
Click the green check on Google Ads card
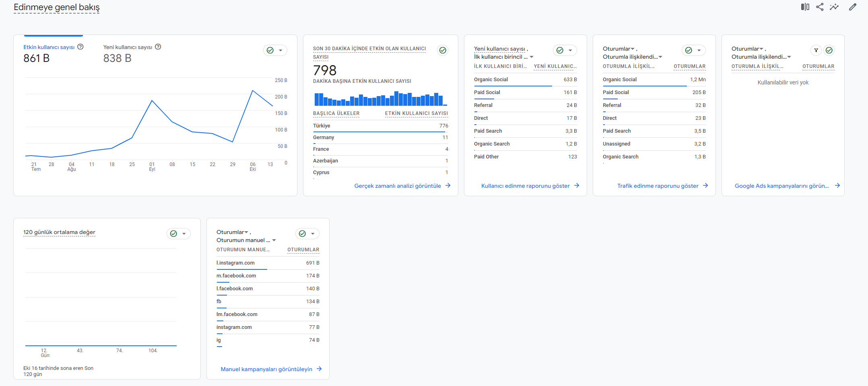pyautogui.click(x=829, y=50)
